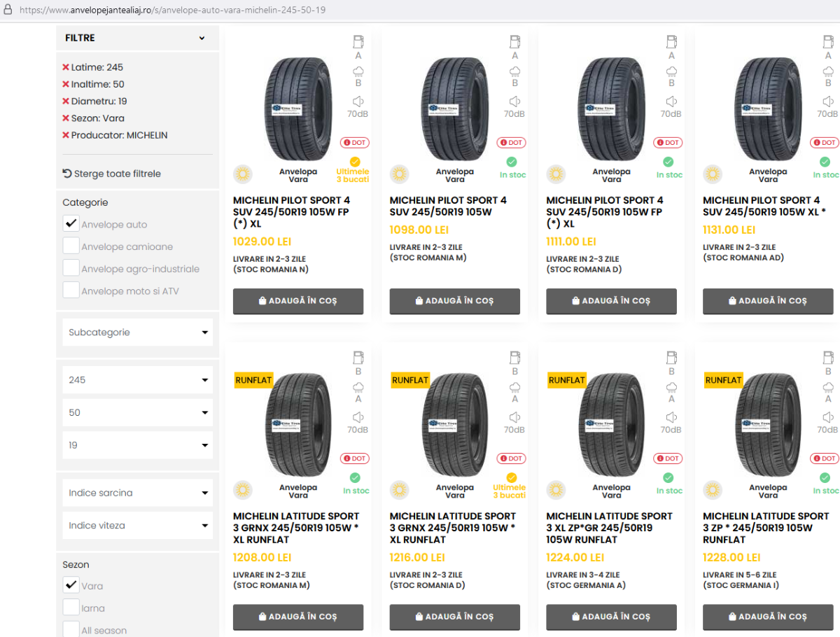Click the wet grip icon on the 1208.00 LEI tire

(x=358, y=386)
